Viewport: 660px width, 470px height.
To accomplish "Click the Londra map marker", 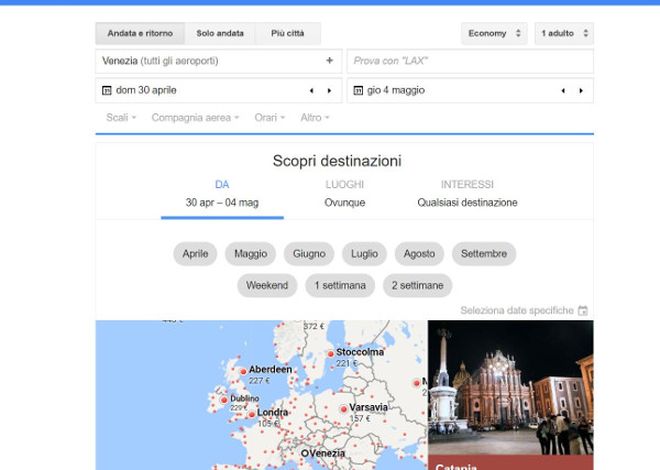I will coord(252,414).
